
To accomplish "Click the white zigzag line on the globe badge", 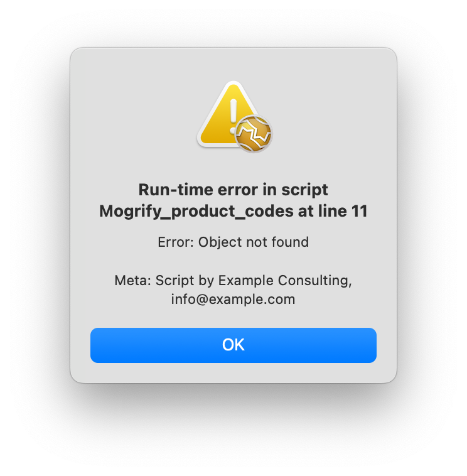I will [x=254, y=134].
